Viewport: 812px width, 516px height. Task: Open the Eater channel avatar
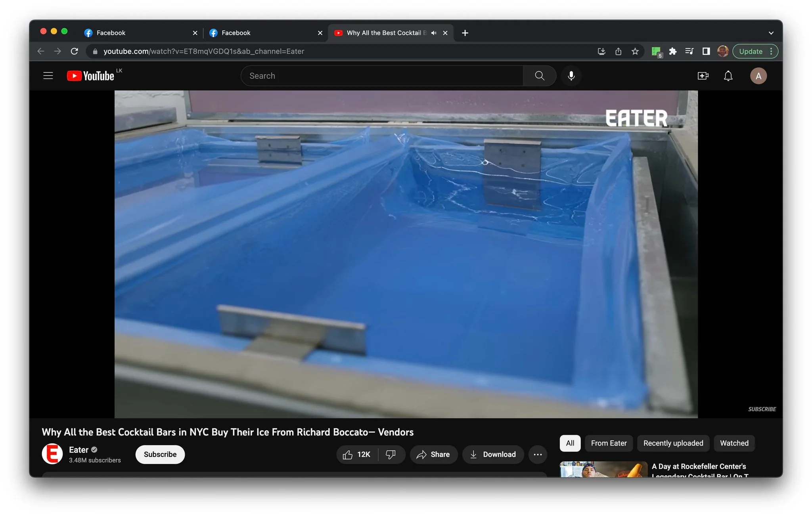click(52, 454)
